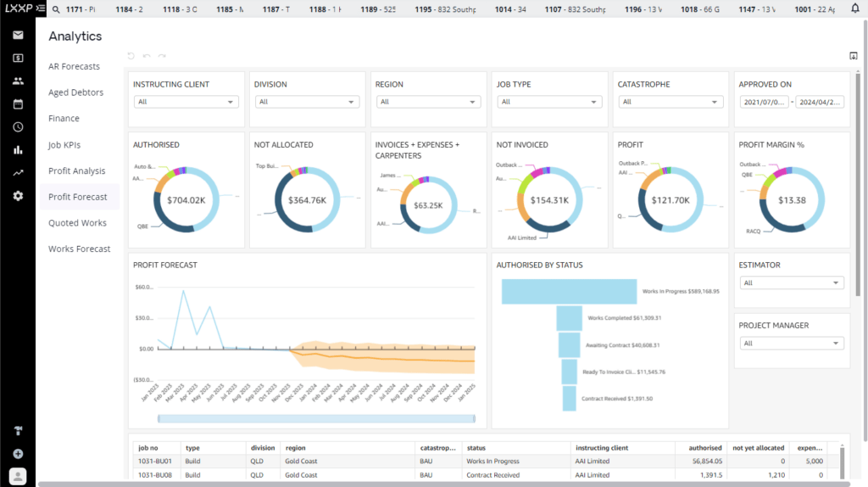Expand the Instructing Client dropdown
The height and width of the screenshot is (487, 868).
186,102
